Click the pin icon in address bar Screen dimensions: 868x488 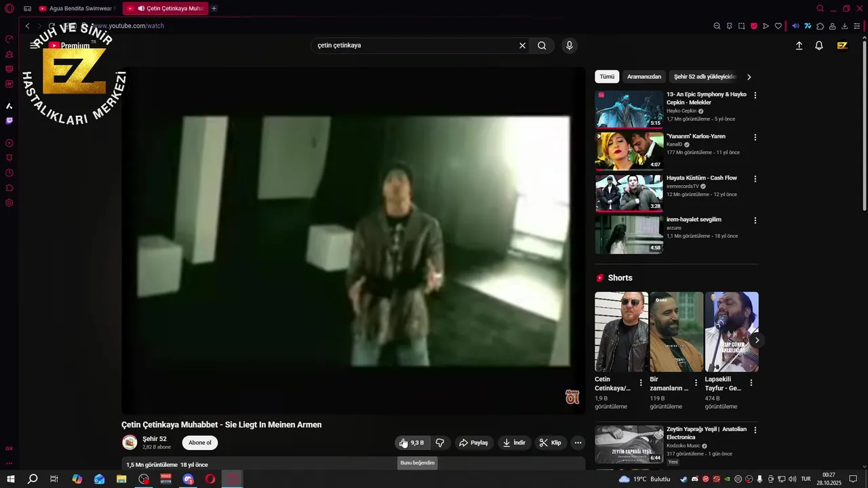tap(729, 26)
